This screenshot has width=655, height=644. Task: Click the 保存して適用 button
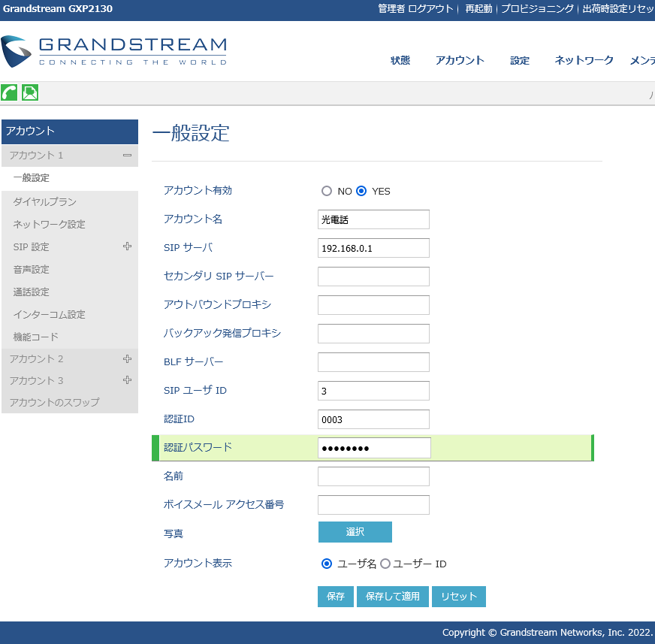pos(392,597)
